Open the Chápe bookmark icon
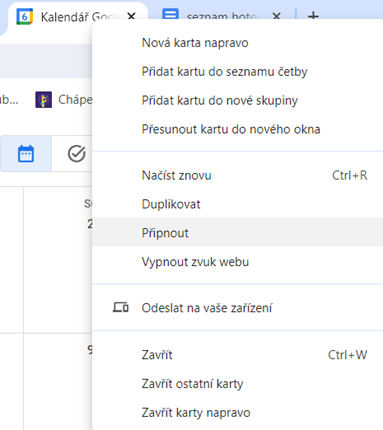The image size is (383, 430). click(x=44, y=100)
